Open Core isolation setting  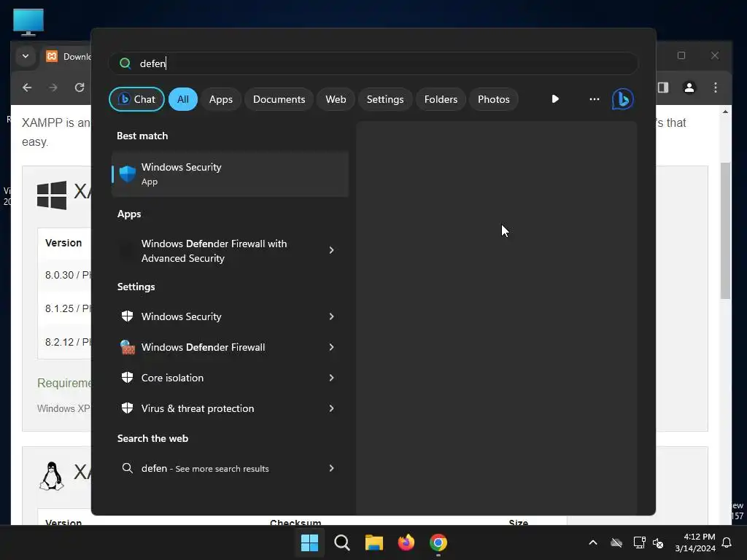coord(230,378)
